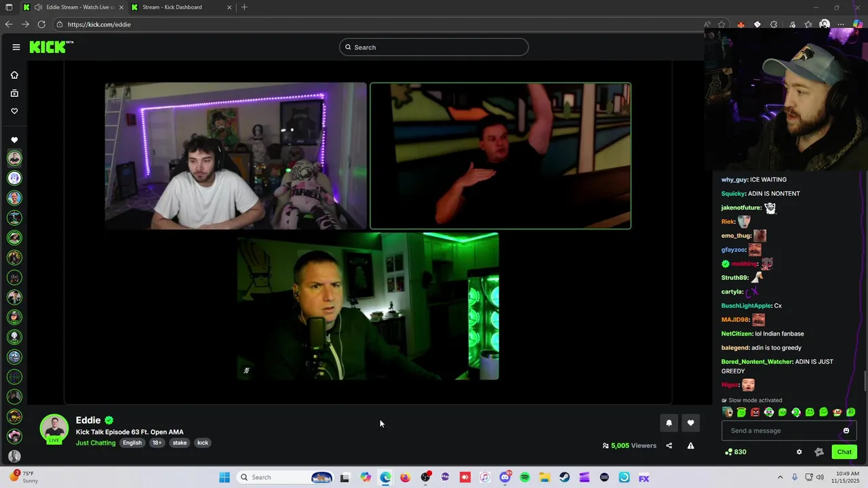
Task: Open Spotify from the taskbar
Action: (x=525, y=477)
